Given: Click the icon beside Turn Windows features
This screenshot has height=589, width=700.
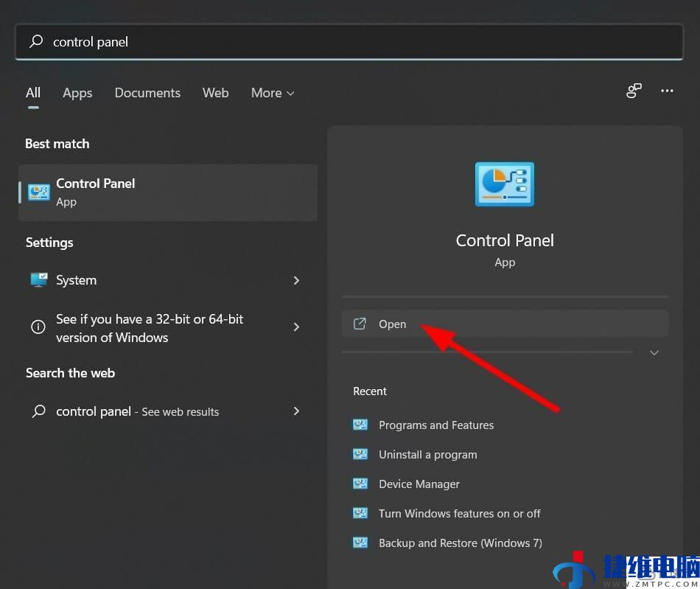Looking at the screenshot, I should coord(360,513).
